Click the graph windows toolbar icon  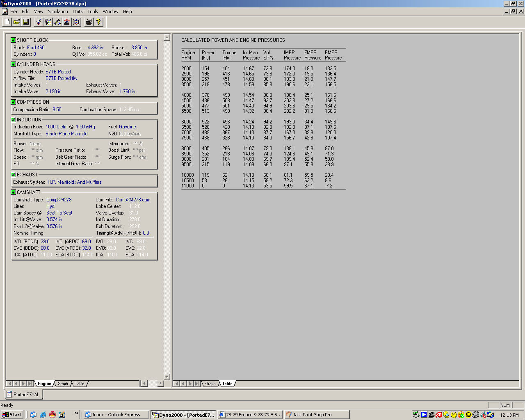(48, 22)
